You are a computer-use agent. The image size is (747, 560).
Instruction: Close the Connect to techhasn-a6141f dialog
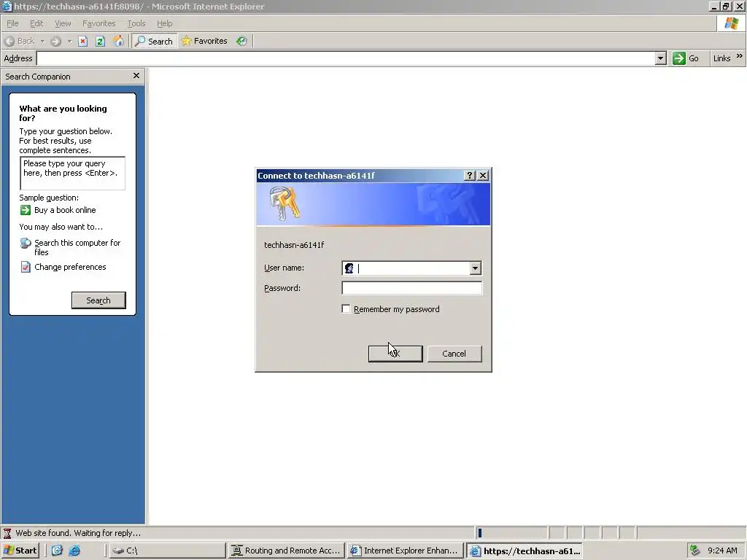(x=483, y=175)
